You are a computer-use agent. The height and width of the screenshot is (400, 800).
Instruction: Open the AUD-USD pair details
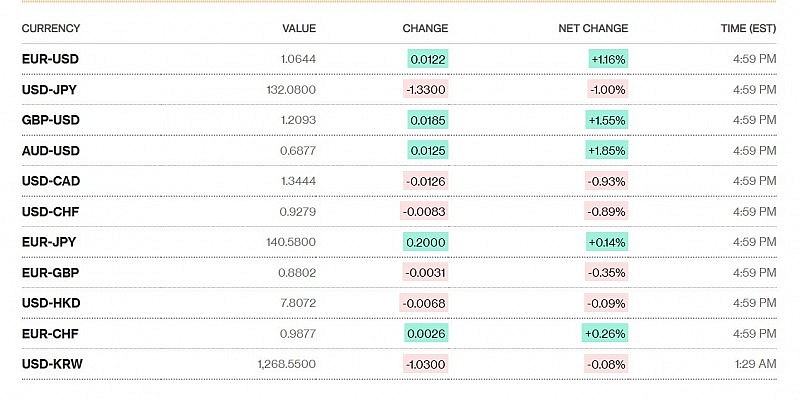coord(50,150)
